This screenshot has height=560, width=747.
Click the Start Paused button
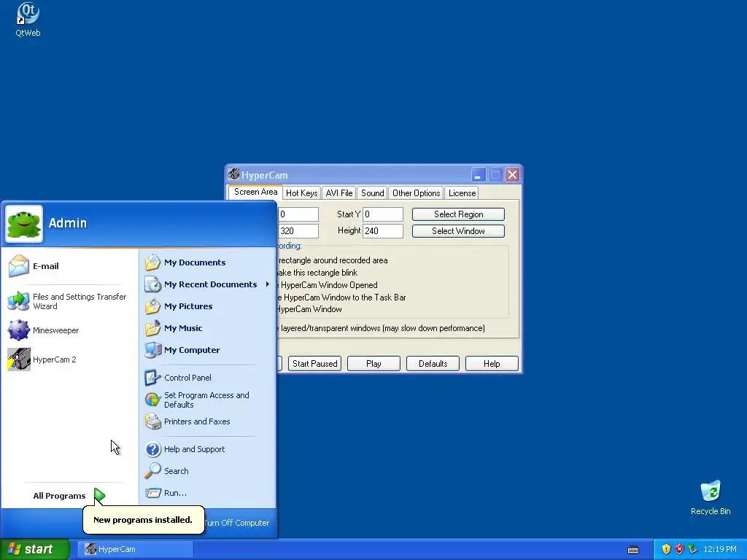[x=315, y=364]
